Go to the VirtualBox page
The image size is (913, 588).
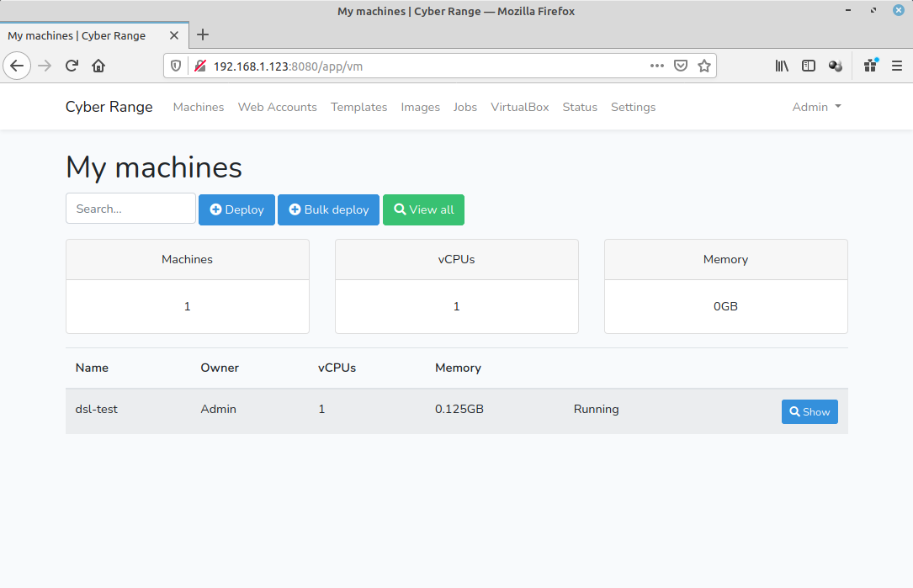tap(519, 107)
